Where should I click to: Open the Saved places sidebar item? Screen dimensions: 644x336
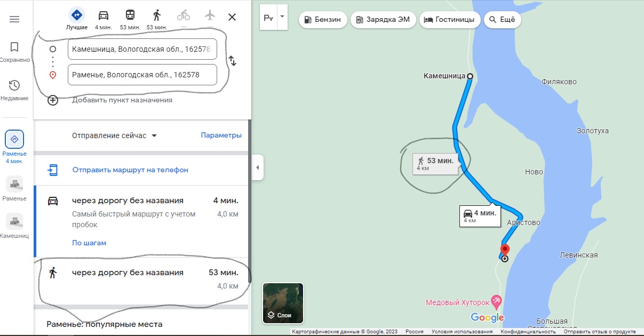click(x=14, y=52)
